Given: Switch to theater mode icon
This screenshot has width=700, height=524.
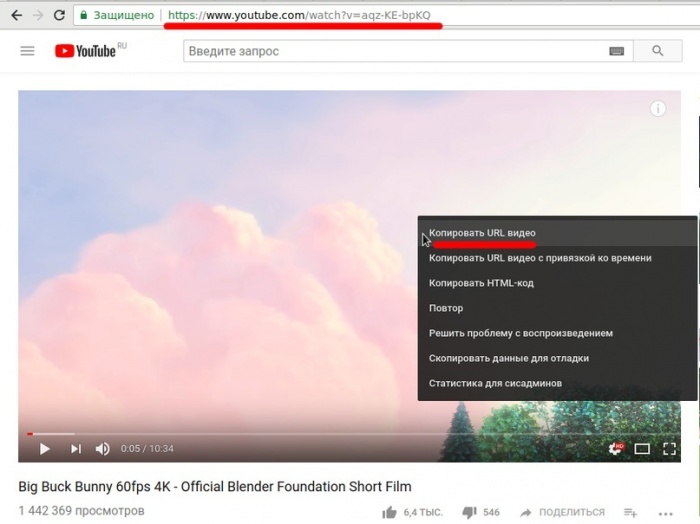Looking at the screenshot, I should 642,449.
